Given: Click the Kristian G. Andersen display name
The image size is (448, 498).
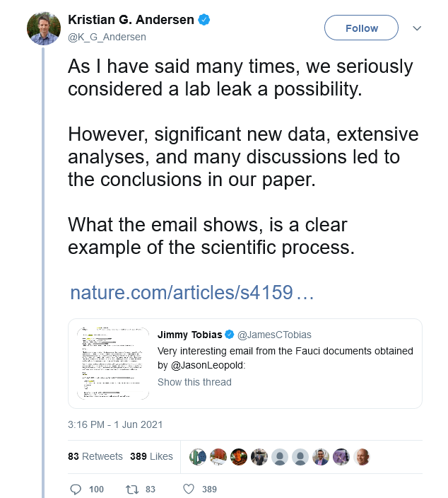Looking at the screenshot, I should click(131, 20).
